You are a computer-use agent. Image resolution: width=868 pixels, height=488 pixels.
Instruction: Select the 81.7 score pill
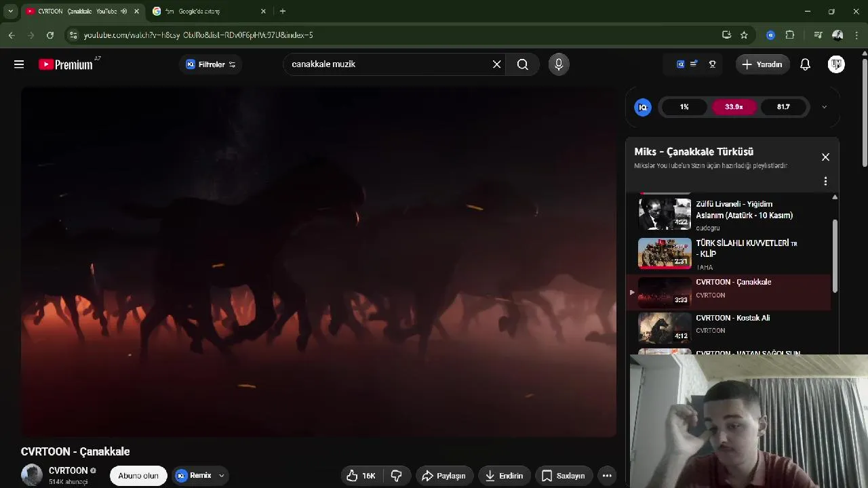click(x=783, y=107)
